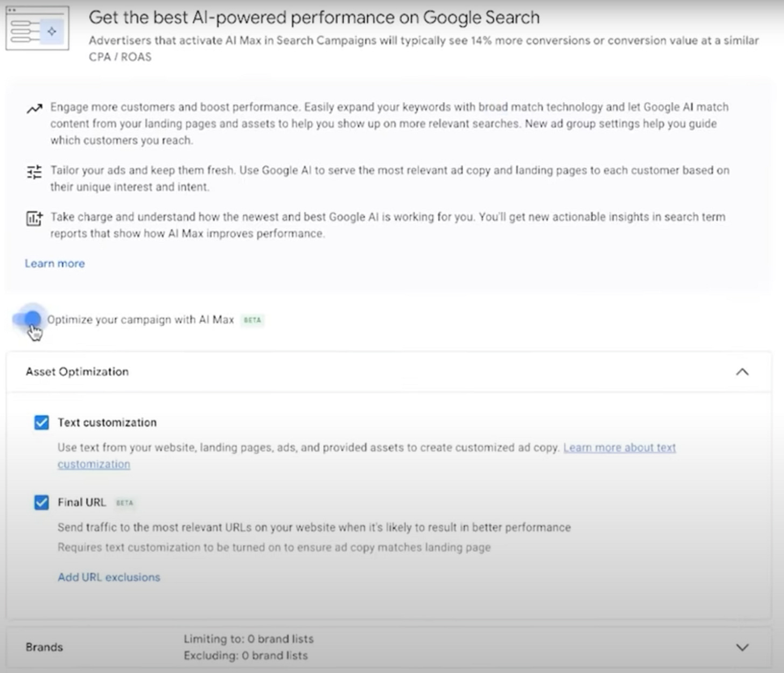Click the Asset Optimization header title
The width and height of the screenshot is (784, 673).
[x=77, y=371]
